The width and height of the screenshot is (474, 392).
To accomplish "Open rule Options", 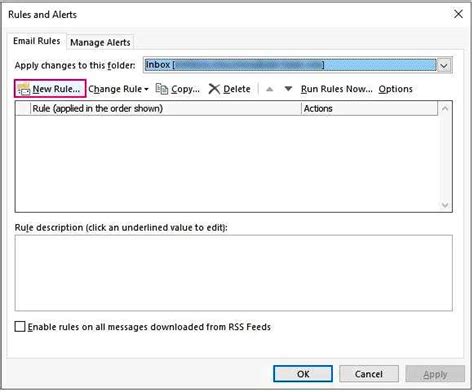I will (395, 89).
